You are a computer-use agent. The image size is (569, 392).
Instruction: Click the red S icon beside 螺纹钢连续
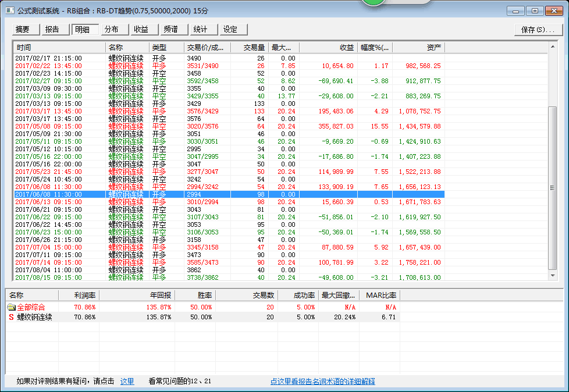(11, 317)
